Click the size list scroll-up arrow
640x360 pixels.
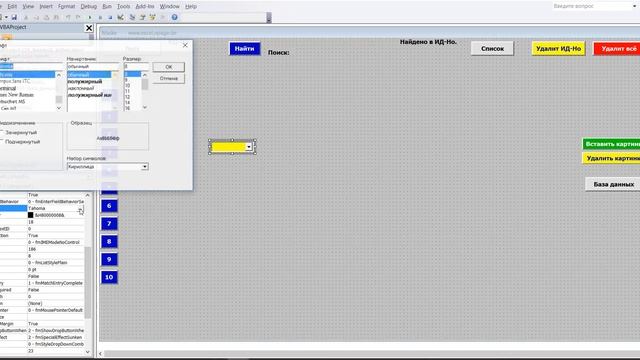144,75
